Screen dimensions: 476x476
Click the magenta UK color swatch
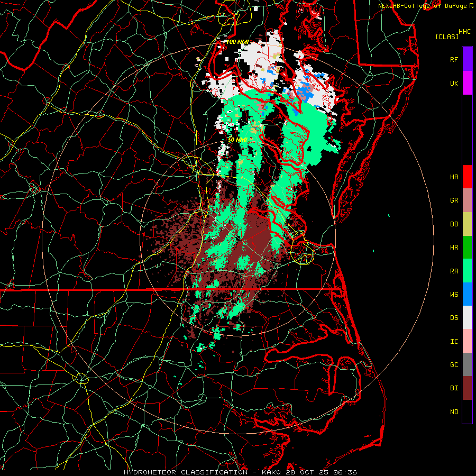coord(467,83)
